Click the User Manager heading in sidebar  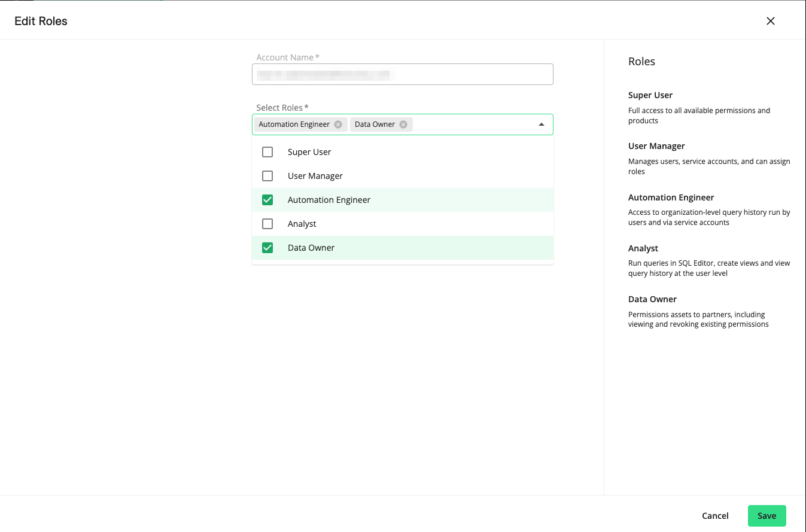[656, 146]
